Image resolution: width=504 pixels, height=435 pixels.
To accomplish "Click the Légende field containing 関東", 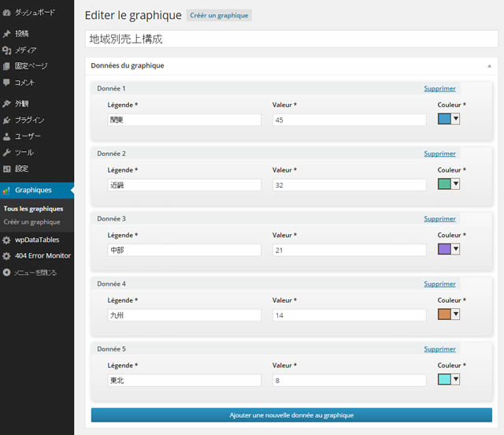I will tap(184, 120).
